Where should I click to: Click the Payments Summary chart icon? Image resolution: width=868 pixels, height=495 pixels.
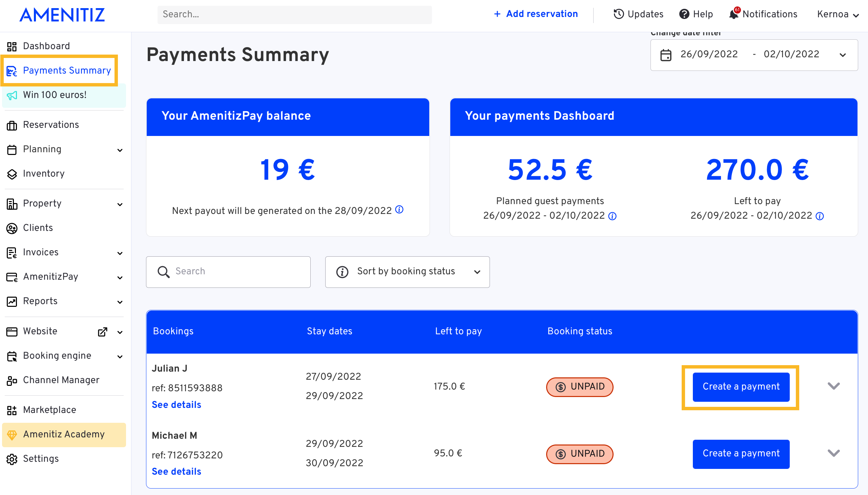point(12,71)
